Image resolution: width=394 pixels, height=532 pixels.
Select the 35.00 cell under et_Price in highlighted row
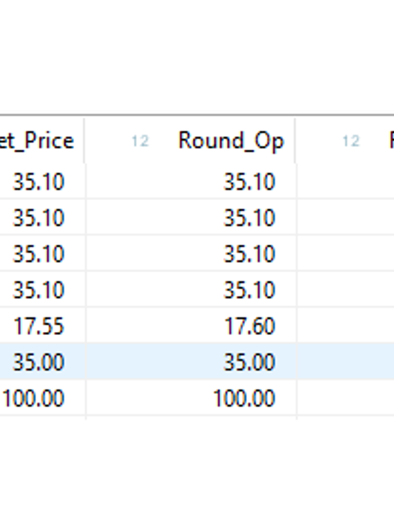42,361
